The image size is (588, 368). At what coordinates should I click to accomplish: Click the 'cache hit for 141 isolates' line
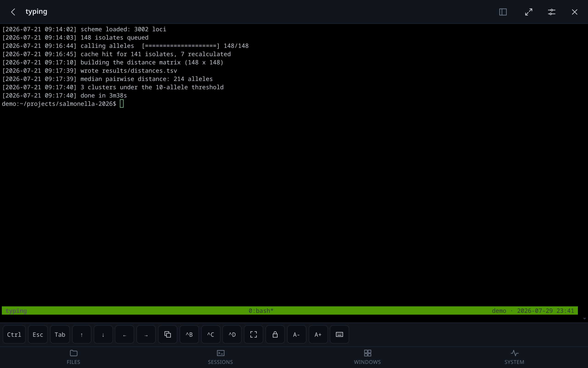116,54
